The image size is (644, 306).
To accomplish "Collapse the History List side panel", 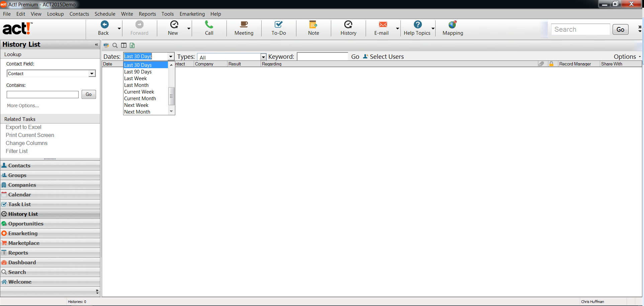I will [x=96, y=44].
